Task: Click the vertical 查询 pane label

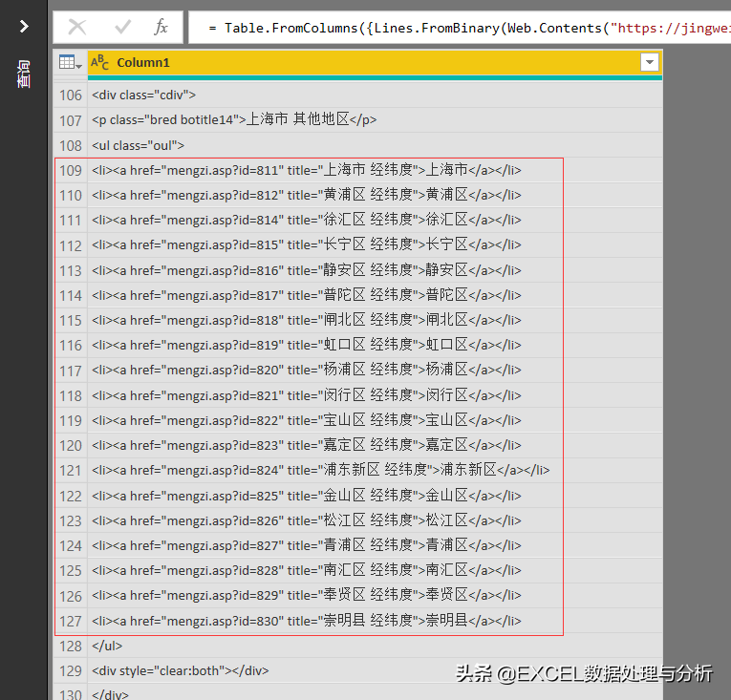Action: (x=23, y=74)
